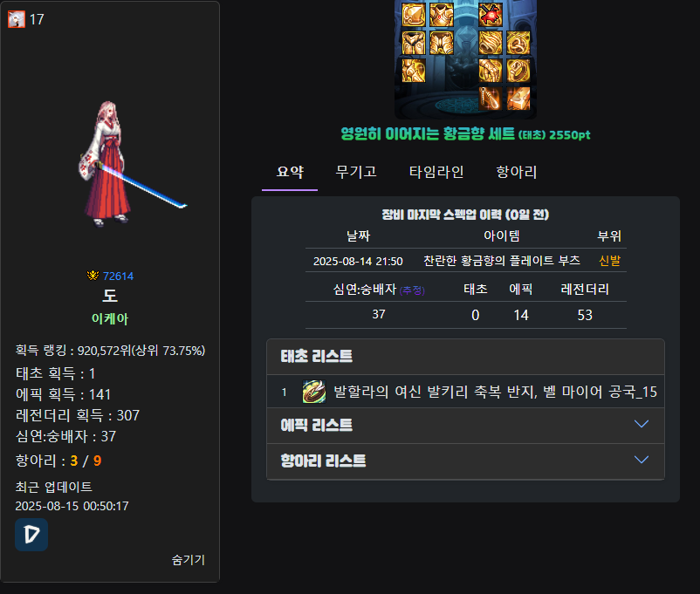Select the golden boots equipment icon
Image resolution: width=700 pixels, height=594 pixels.
414,71
